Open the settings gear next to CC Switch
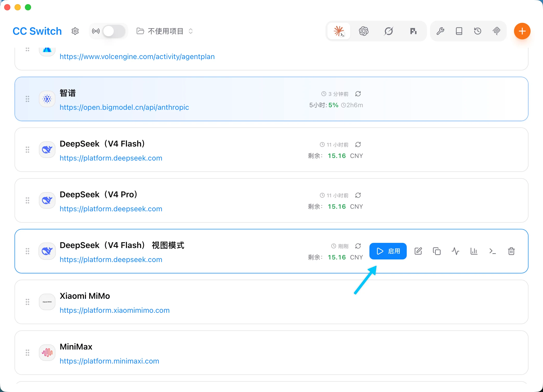543x392 pixels. (75, 31)
